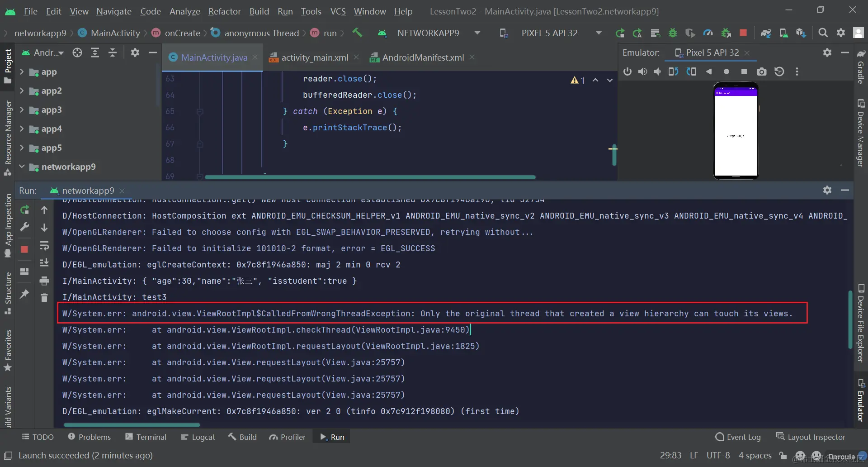Image resolution: width=868 pixels, height=467 pixels.
Task: Stop the process in Run panel sidebar
Action: coord(24,249)
